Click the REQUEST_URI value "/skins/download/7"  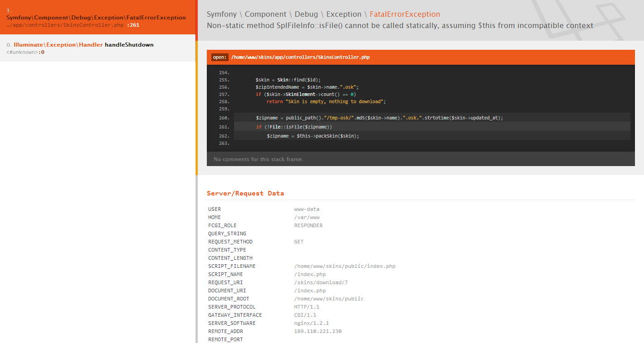(x=321, y=282)
